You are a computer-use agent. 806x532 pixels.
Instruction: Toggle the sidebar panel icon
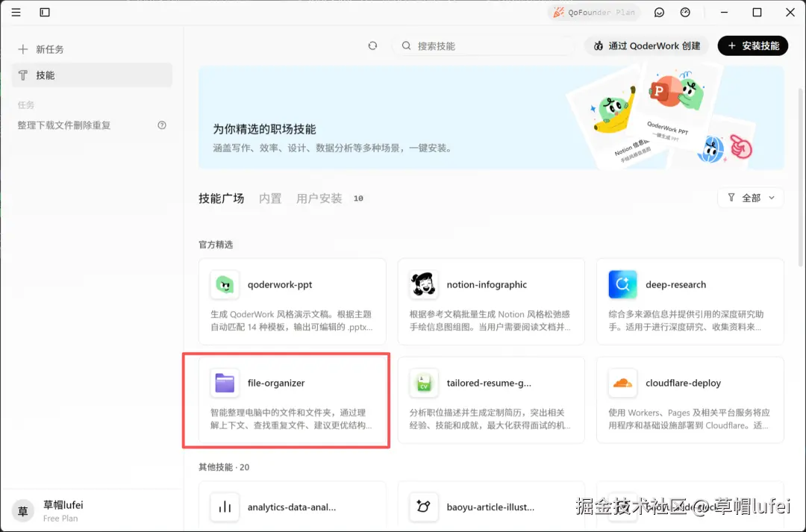(x=45, y=12)
